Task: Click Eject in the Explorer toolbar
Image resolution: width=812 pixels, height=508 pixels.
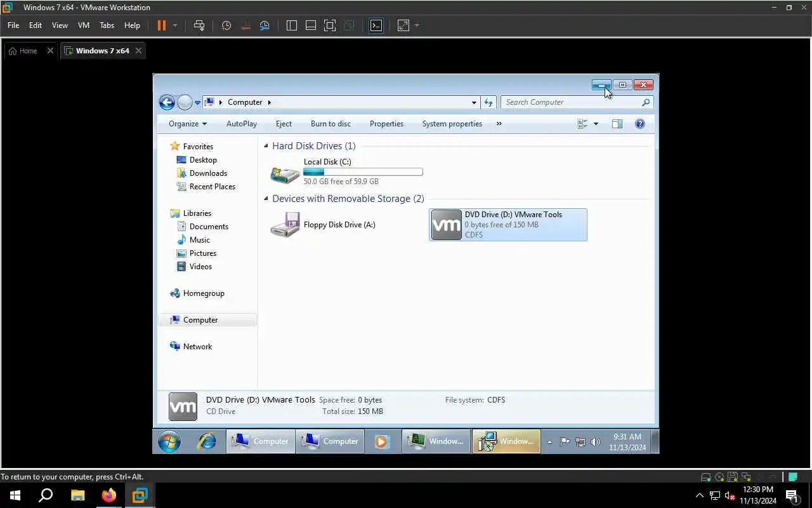Action: [x=284, y=124]
